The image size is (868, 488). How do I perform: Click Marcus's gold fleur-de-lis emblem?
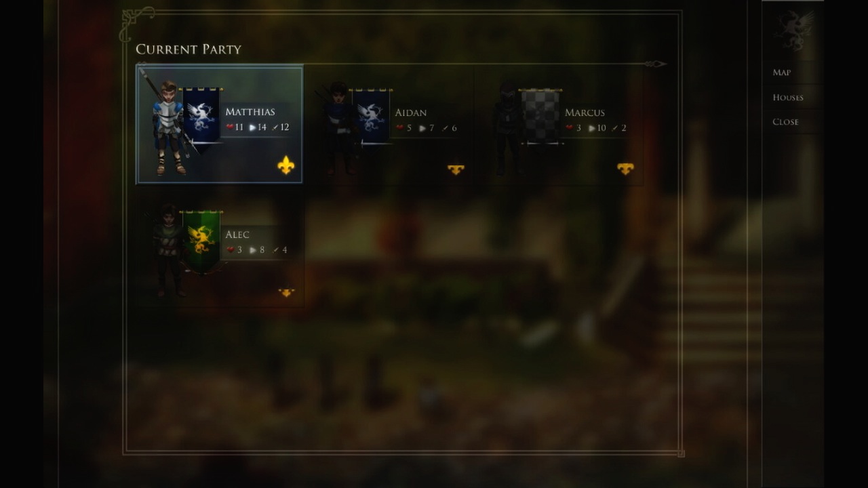coord(625,169)
